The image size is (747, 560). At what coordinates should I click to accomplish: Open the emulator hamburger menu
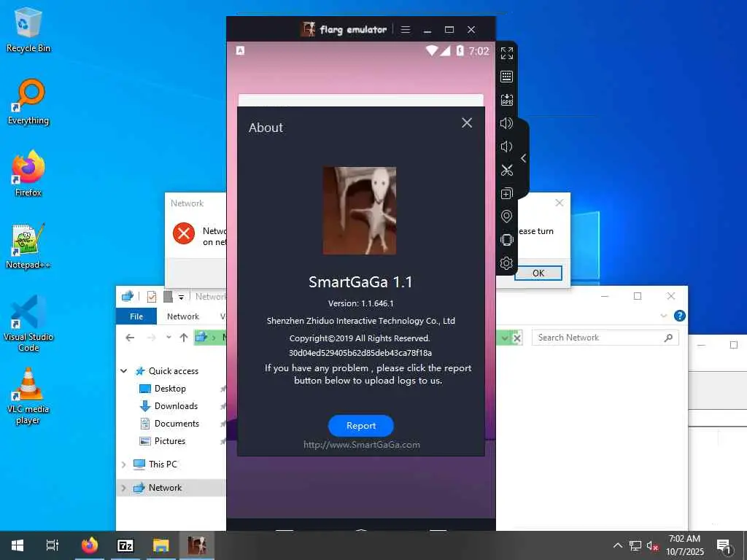tap(406, 29)
